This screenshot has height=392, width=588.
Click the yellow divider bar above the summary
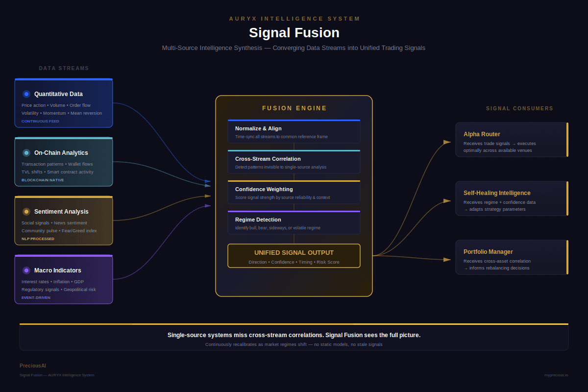click(x=294, y=324)
